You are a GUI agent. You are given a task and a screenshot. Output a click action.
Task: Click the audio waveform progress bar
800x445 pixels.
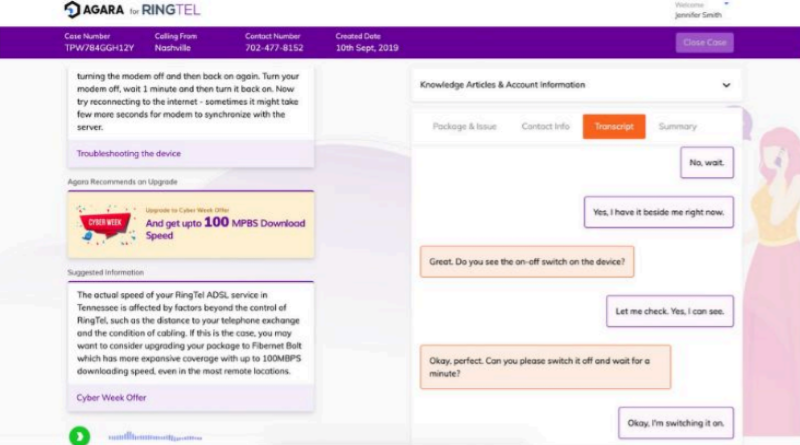coord(155,437)
